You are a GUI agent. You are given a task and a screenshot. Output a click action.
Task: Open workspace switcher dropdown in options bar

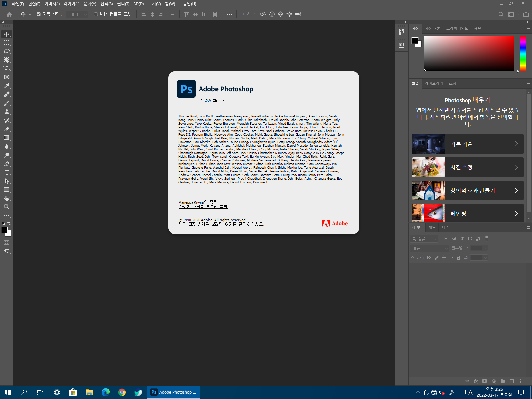point(512,14)
